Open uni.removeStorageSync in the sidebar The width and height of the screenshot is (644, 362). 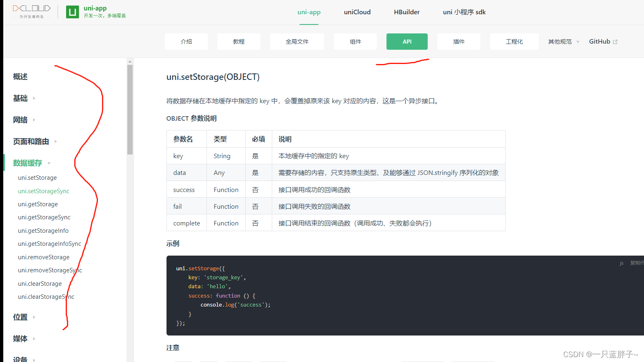pyautogui.click(x=50, y=270)
